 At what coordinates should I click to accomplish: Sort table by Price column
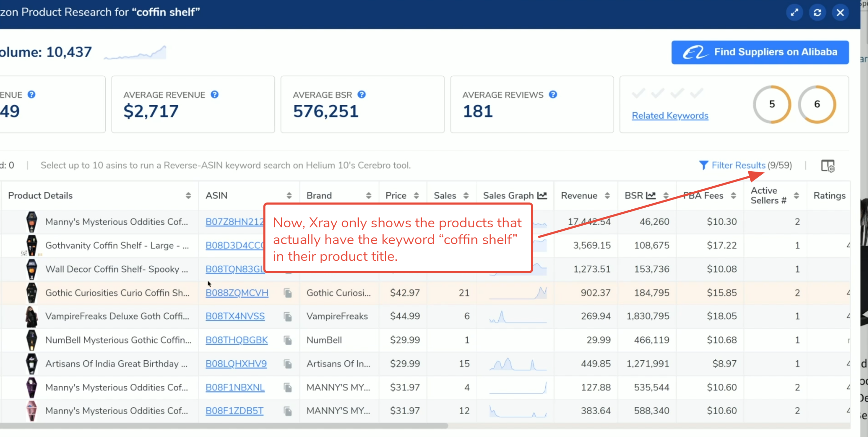(x=416, y=195)
